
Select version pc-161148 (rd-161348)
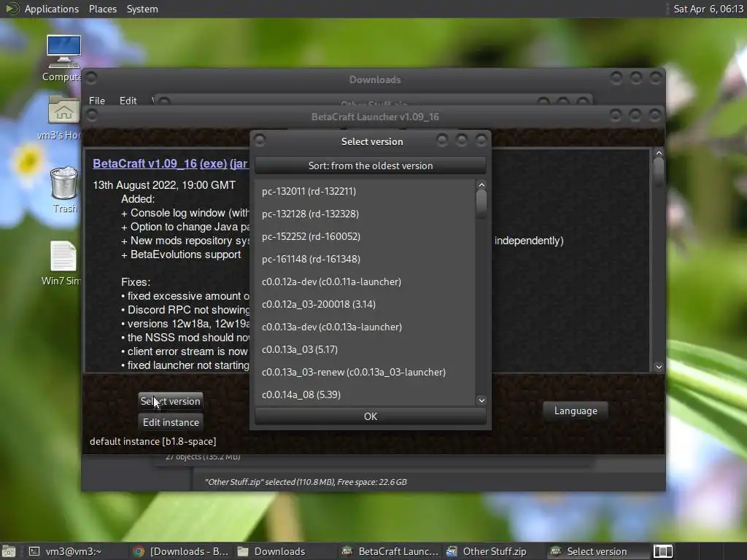click(x=365, y=259)
